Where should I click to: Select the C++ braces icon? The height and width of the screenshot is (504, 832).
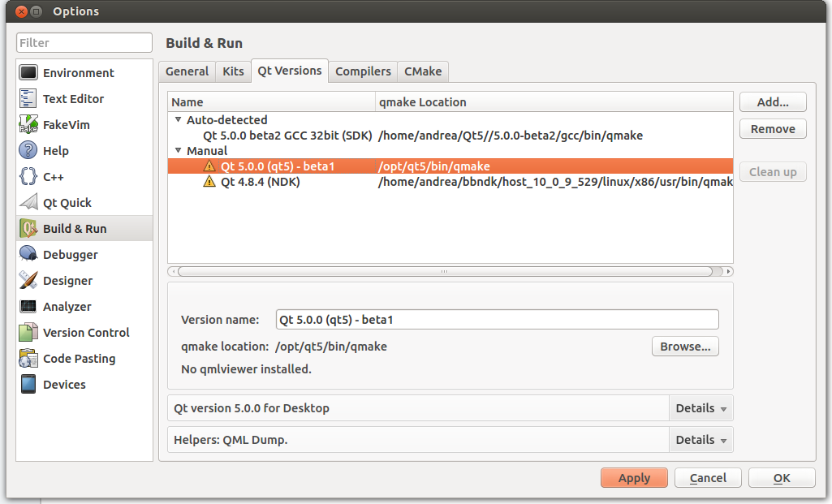[x=28, y=176]
